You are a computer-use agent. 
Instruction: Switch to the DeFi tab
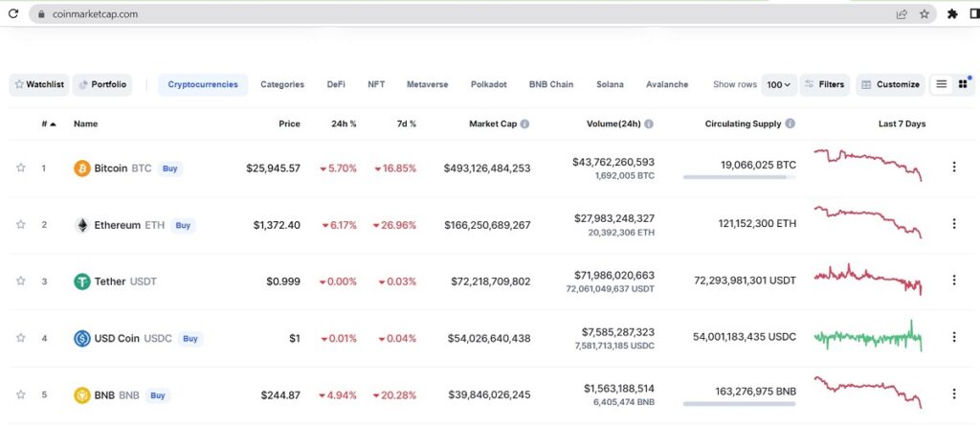[336, 84]
